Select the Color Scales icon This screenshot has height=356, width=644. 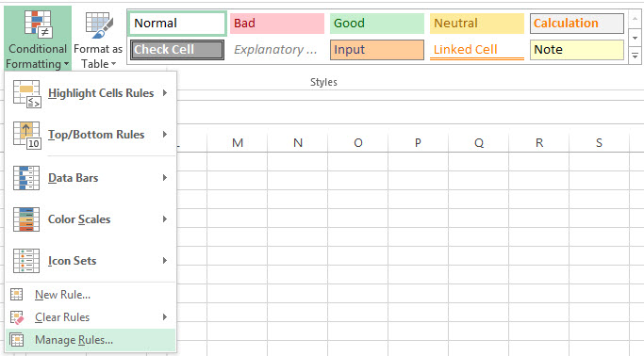26,219
